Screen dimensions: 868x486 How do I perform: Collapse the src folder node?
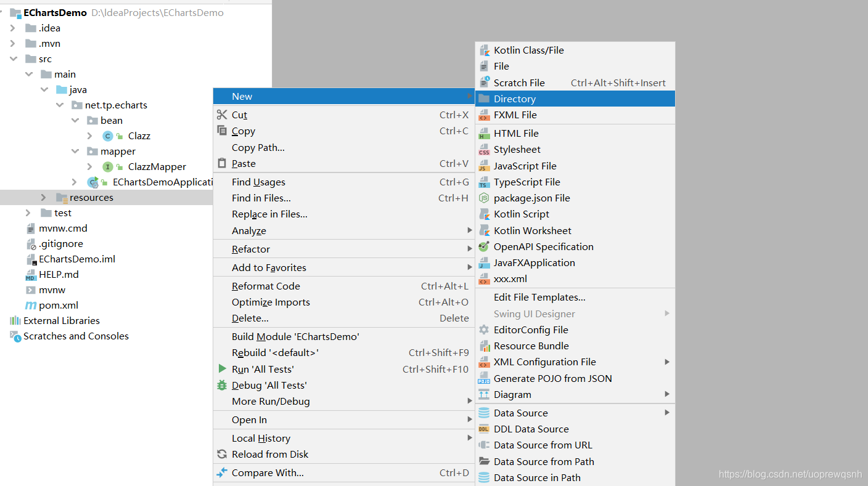[x=14, y=59]
